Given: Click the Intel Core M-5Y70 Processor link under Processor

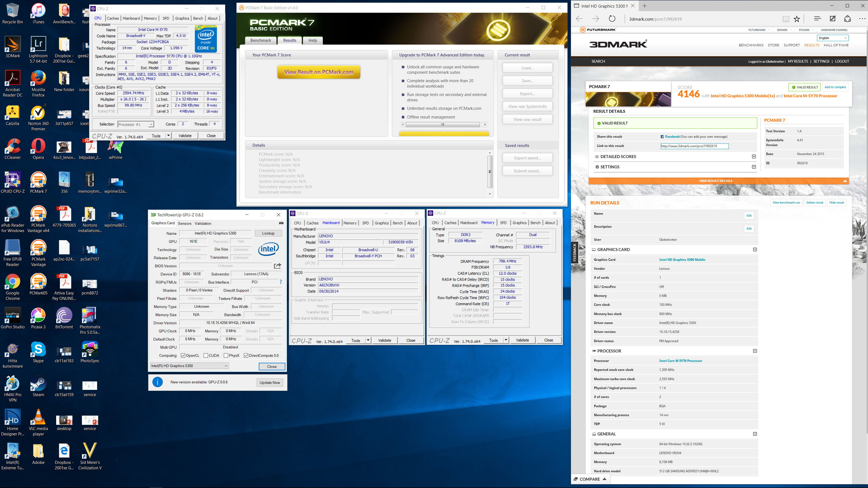Looking at the screenshot, I should (680, 361).
